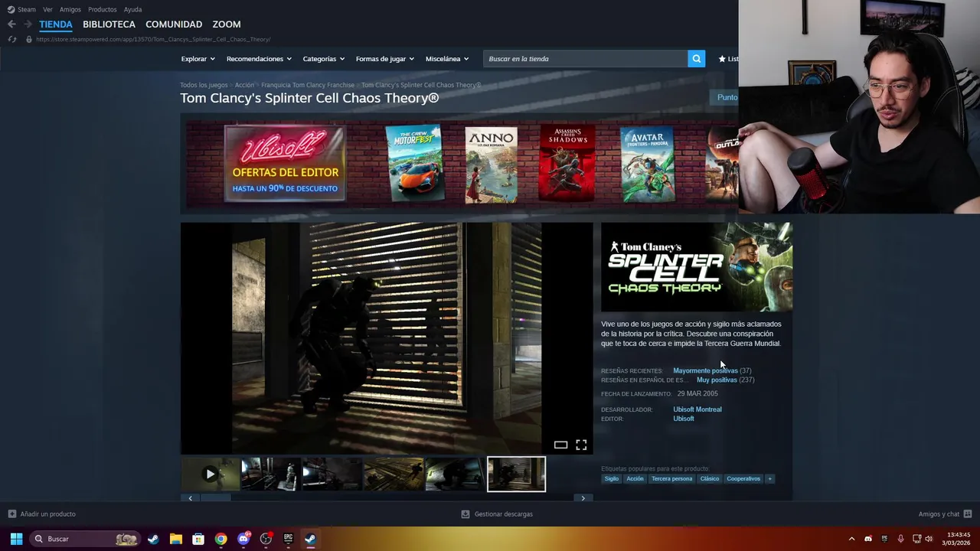The image size is (980, 551).
Task: Open Franquicia Tom Clancy Franchise breadcrumb
Action: pyautogui.click(x=308, y=85)
